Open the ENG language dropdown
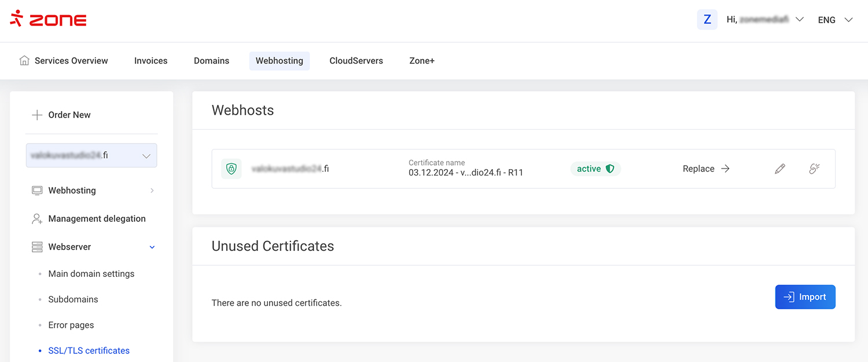This screenshot has width=868, height=362. (x=835, y=20)
